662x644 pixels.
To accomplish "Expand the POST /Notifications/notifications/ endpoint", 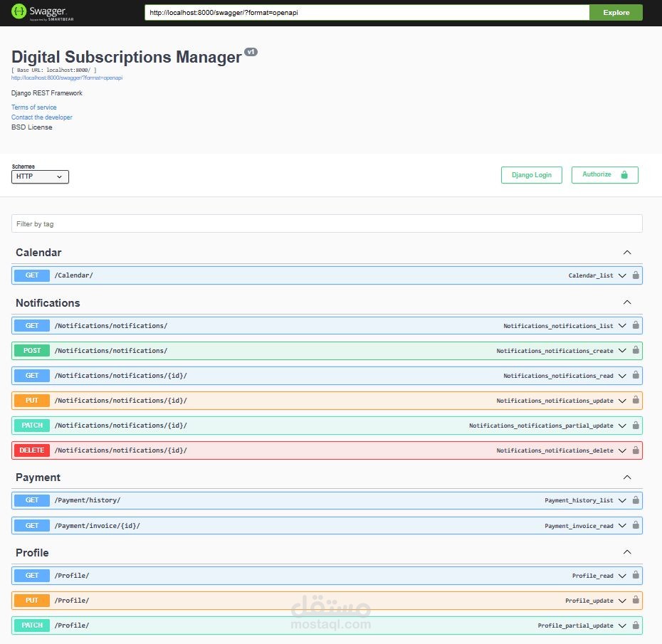I will coord(621,350).
